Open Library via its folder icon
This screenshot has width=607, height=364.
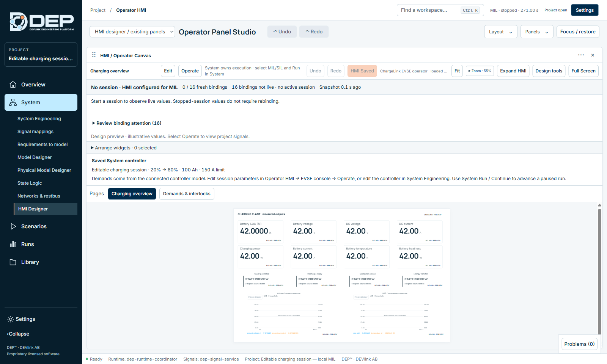(x=13, y=262)
